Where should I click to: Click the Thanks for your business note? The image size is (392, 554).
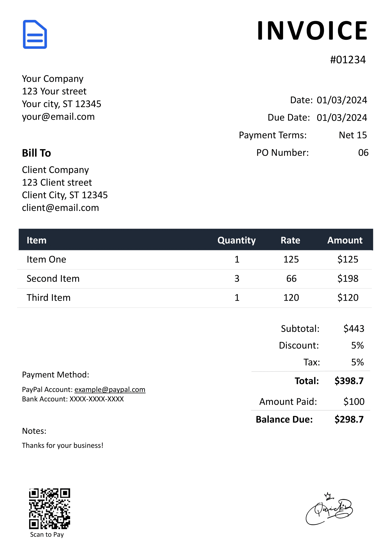63,445
